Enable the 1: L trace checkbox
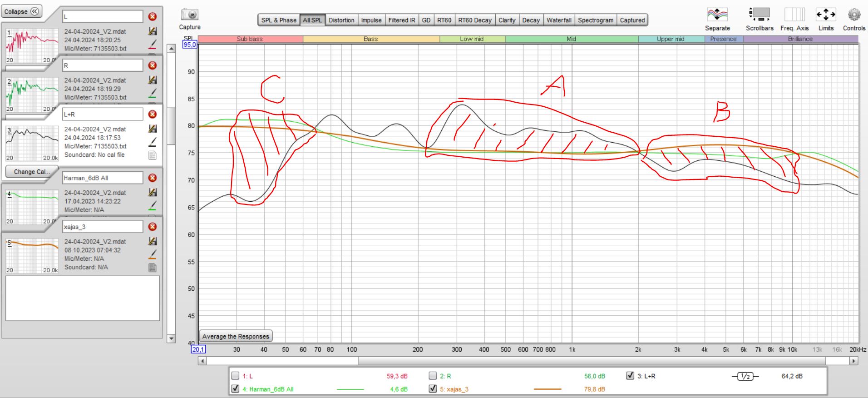This screenshot has height=398, width=868. coord(235,376)
